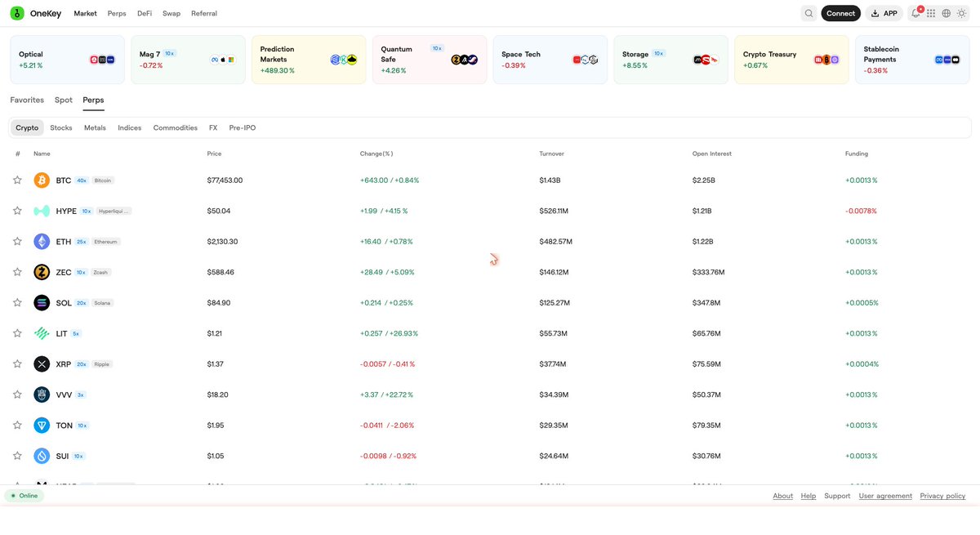Sort by the Turnover column header
Viewport: 980px width, 535px height.
[x=551, y=154]
